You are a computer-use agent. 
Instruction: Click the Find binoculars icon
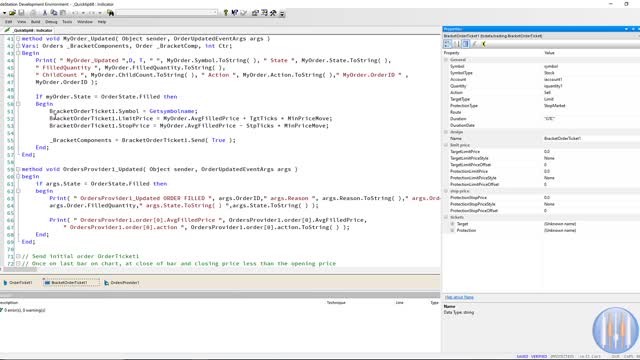click(x=110, y=13)
